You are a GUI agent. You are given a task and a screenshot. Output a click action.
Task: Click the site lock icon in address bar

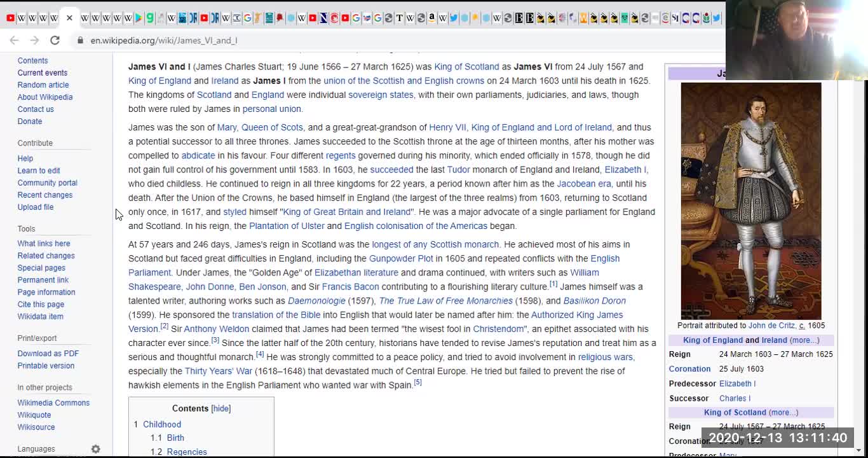[79, 40]
